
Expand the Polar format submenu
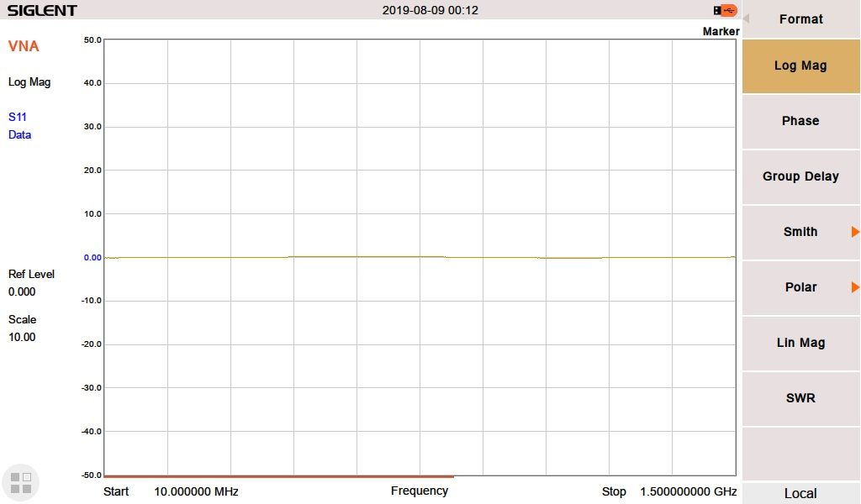coord(800,287)
